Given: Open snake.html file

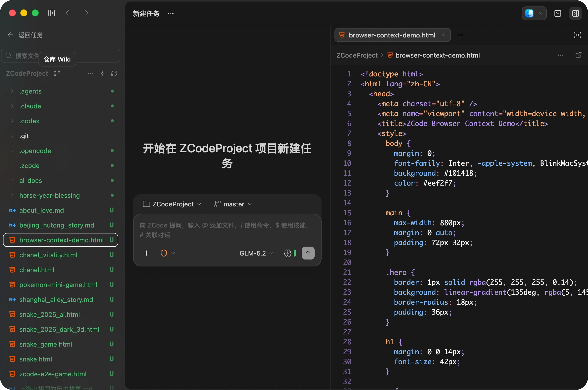Looking at the screenshot, I should (61, 359).
